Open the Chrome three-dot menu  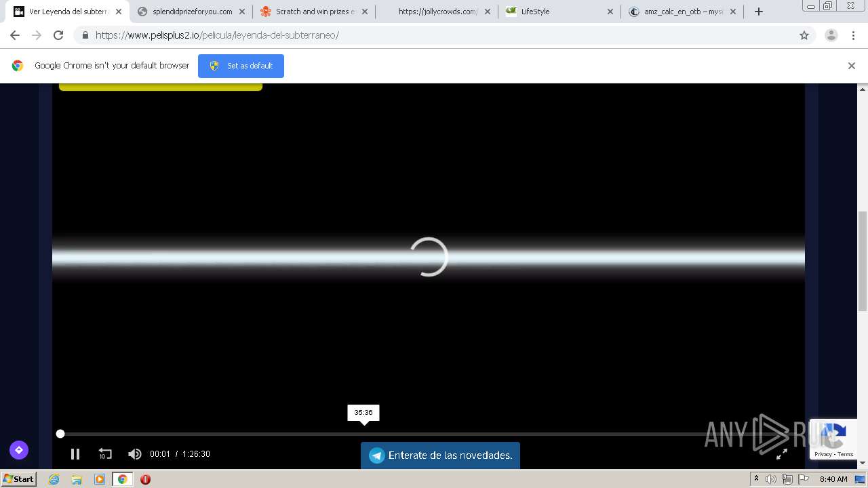click(x=853, y=35)
